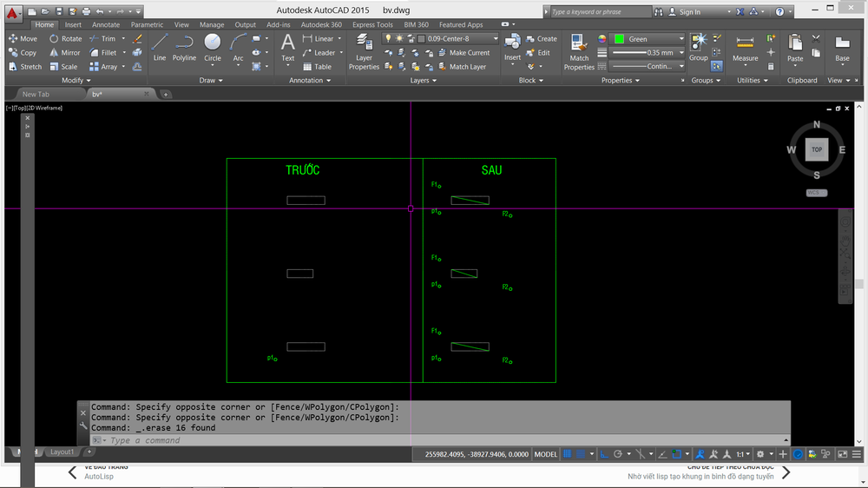Toggle object snap tracking
The height and width of the screenshot is (488, 868).
(x=662, y=454)
